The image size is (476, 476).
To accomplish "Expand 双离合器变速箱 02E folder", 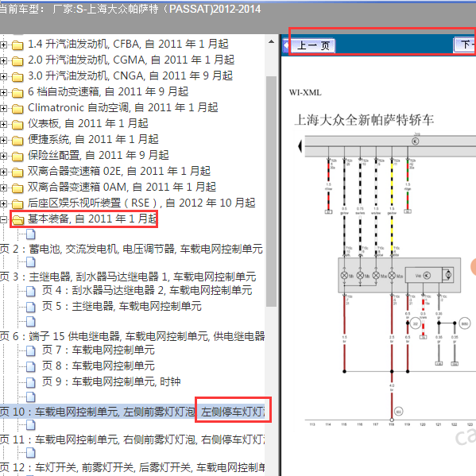I will tap(3, 172).
